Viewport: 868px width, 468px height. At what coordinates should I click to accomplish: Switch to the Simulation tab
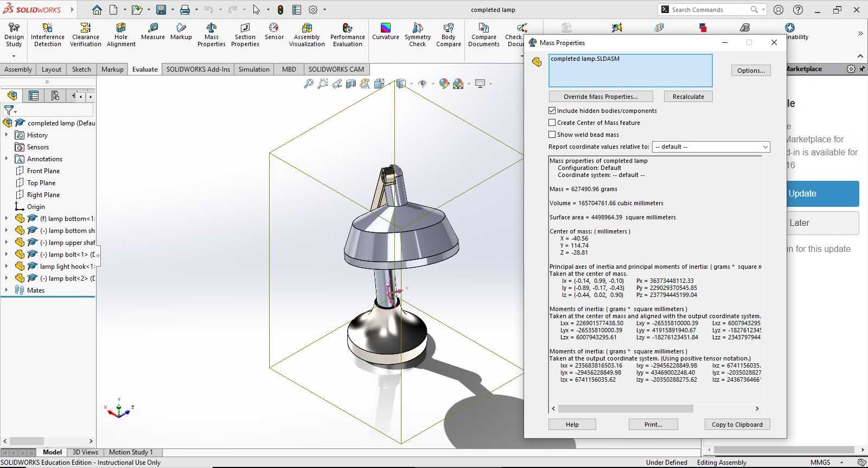point(254,69)
